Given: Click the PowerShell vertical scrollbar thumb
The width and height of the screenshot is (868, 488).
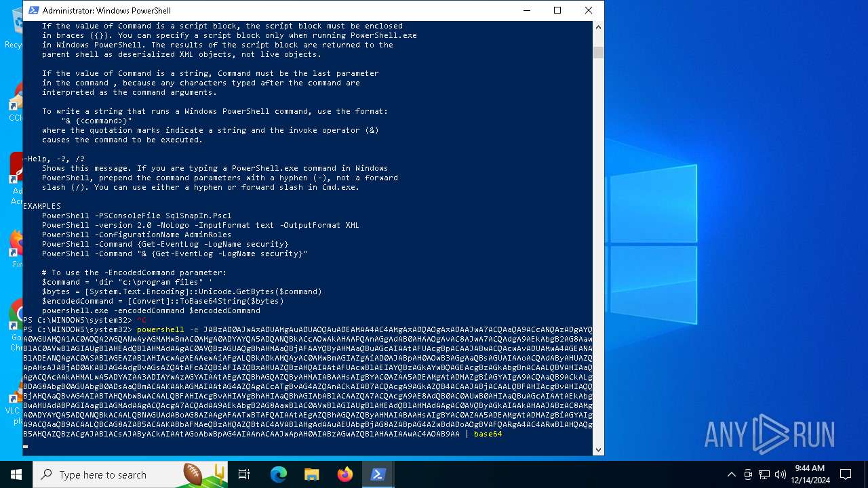Looking at the screenshot, I should [x=598, y=52].
